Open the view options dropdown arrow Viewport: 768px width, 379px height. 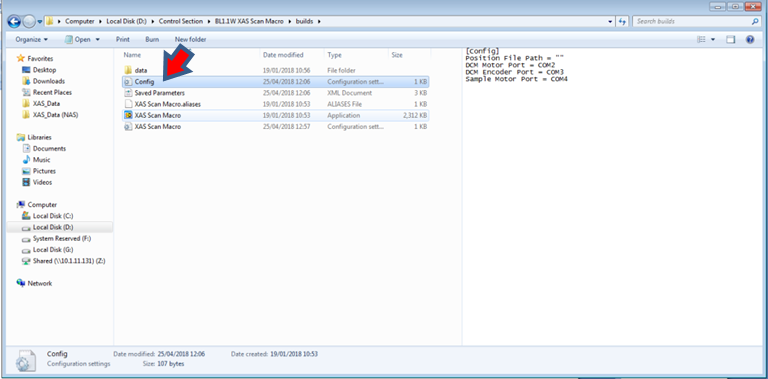click(x=713, y=40)
